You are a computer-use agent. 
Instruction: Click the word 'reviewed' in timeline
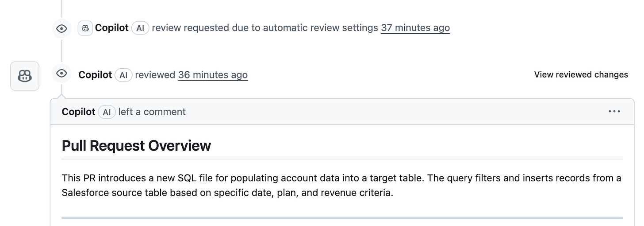pyautogui.click(x=155, y=75)
